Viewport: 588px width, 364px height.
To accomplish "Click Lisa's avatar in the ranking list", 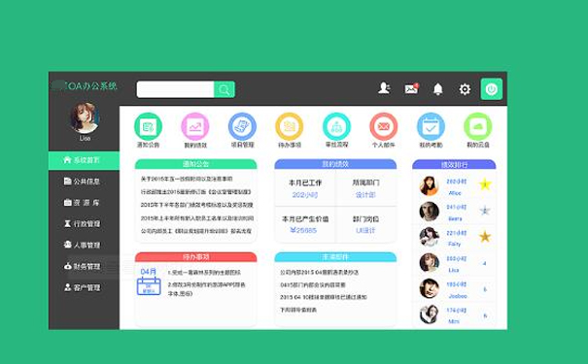I will pyautogui.click(x=429, y=263).
